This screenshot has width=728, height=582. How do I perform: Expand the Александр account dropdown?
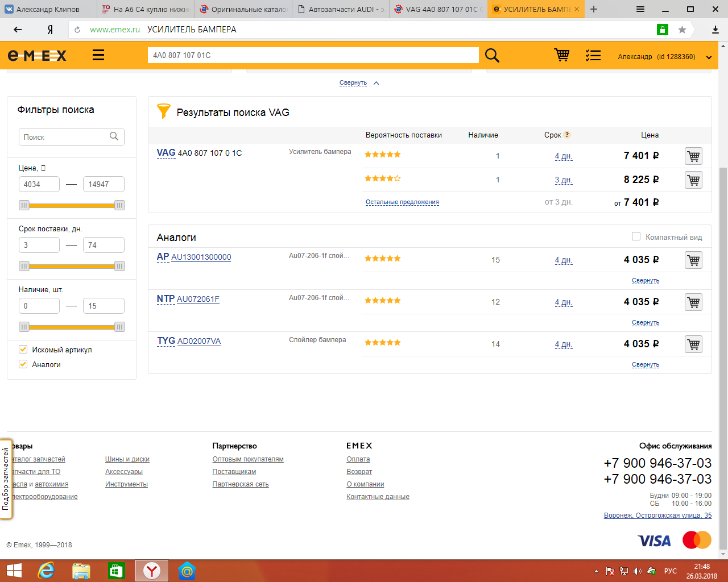coord(709,57)
